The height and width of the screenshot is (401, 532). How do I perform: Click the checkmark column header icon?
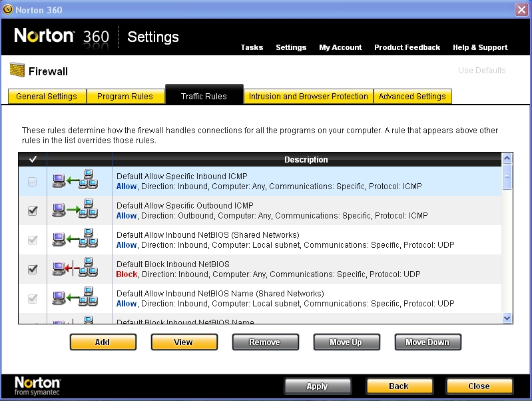pos(33,159)
